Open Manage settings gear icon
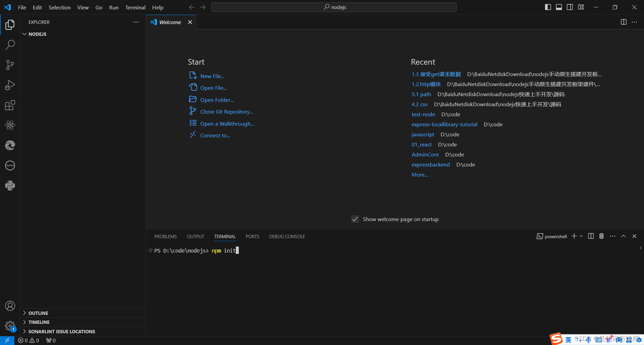Screen dimensions: 644x345 point(10,326)
